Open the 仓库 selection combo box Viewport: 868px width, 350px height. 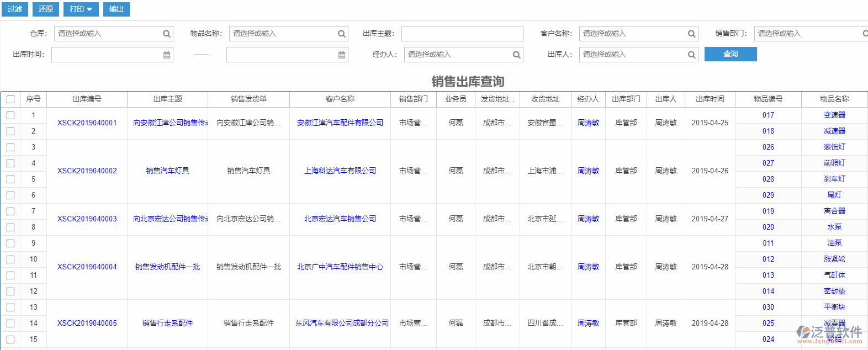coord(108,34)
